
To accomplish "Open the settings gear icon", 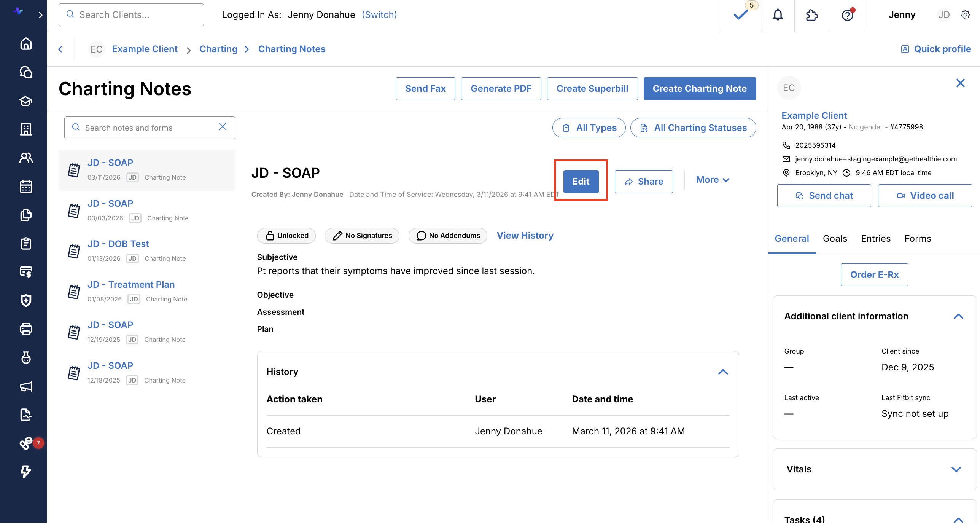I will tap(965, 15).
